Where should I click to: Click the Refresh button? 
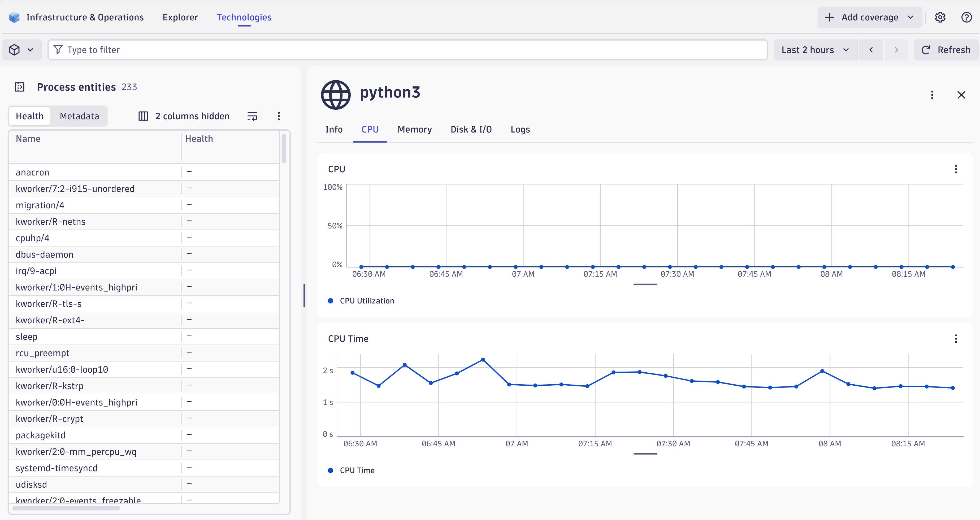pos(946,49)
